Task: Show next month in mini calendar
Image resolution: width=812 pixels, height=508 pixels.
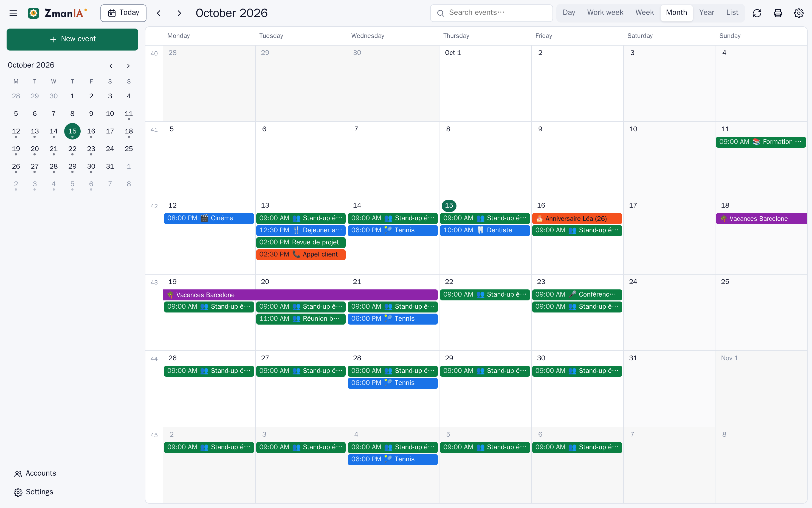Action: pyautogui.click(x=128, y=66)
